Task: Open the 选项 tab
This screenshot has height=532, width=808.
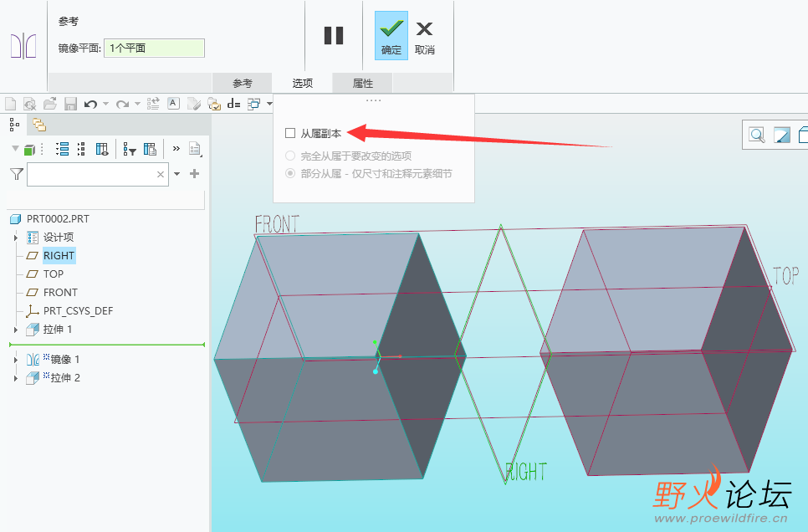Action: click(303, 83)
